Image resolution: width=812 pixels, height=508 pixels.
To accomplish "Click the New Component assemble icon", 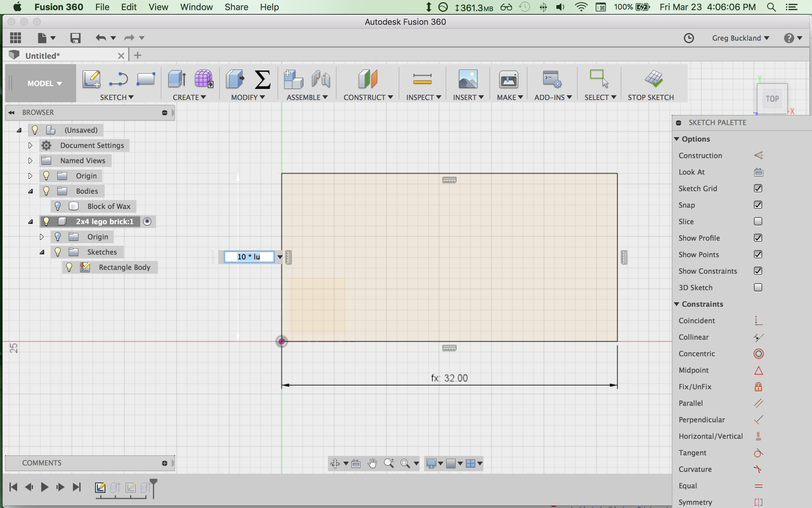I will 293,79.
